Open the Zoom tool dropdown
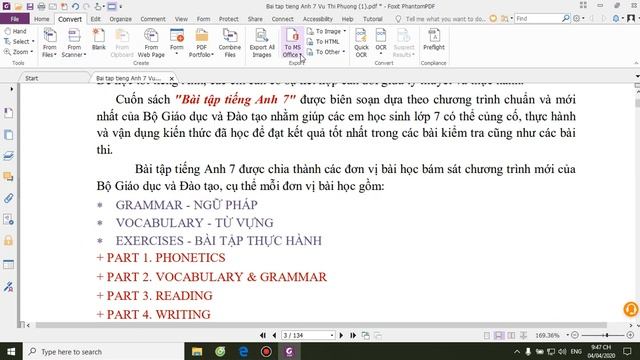This screenshot has width=640, height=360. (x=32, y=52)
